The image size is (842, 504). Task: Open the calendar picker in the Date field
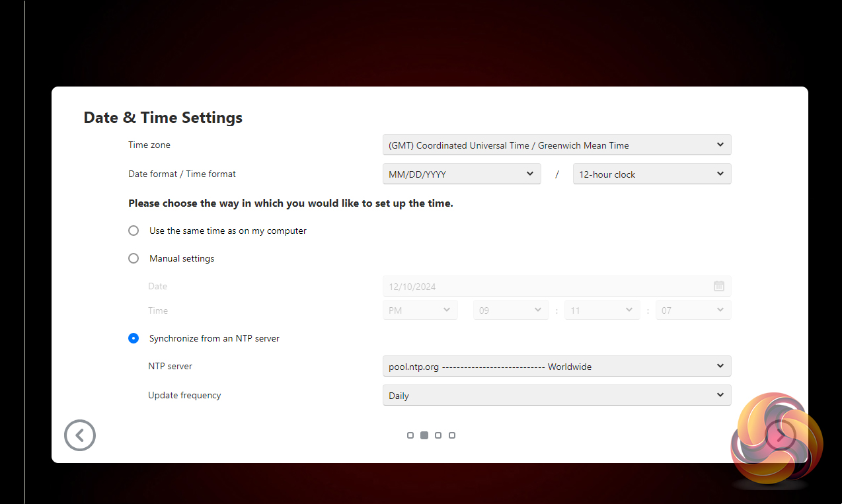[719, 286]
